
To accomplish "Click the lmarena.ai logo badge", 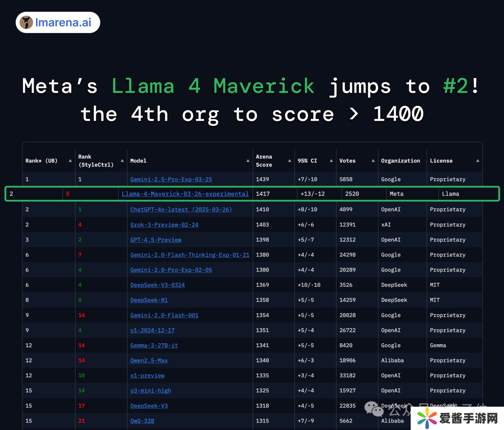I will click(x=58, y=22).
